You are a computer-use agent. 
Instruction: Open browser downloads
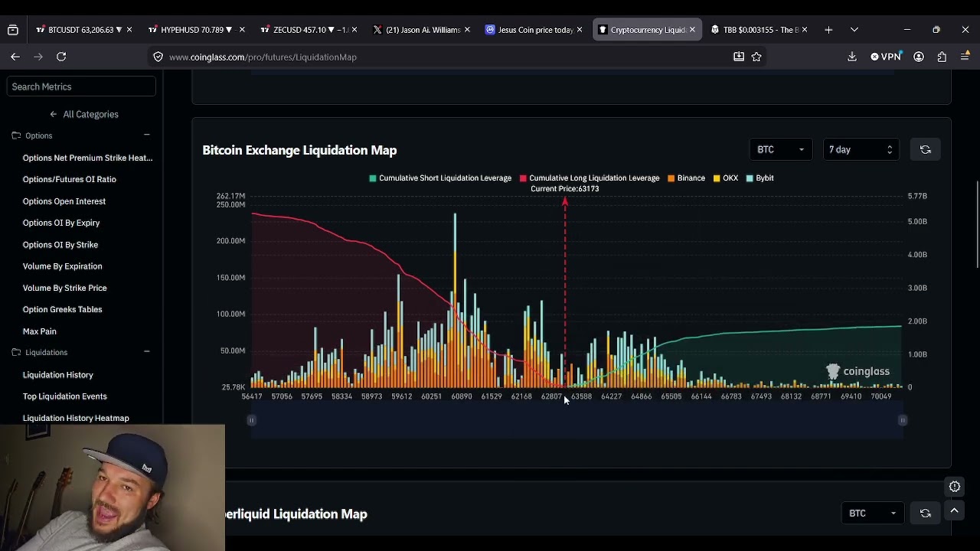tap(852, 57)
